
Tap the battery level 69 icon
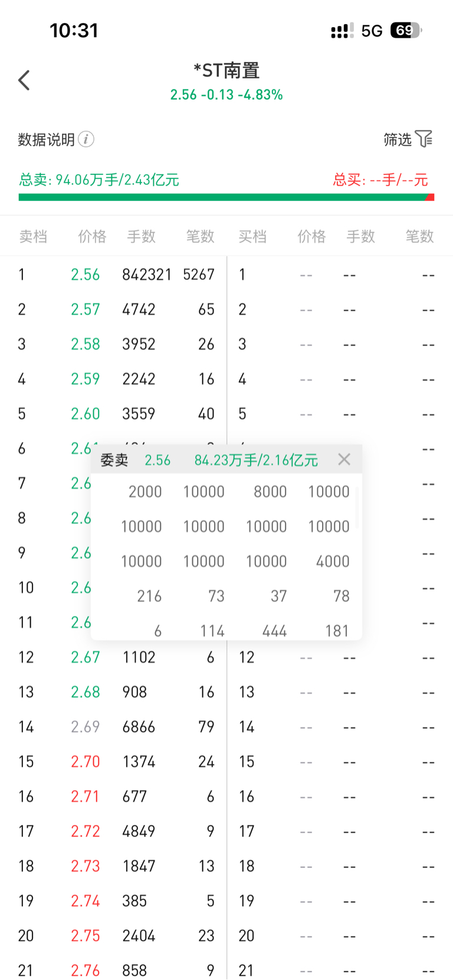pos(406,30)
